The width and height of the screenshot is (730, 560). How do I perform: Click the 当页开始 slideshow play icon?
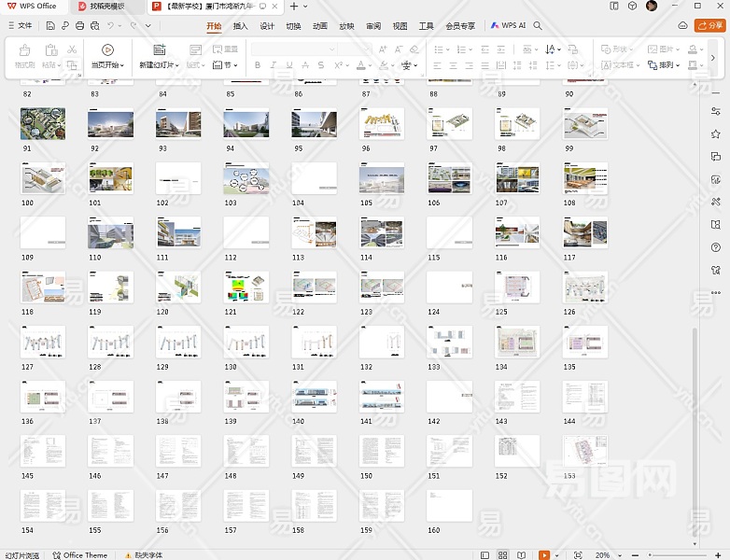pyautogui.click(x=107, y=49)
